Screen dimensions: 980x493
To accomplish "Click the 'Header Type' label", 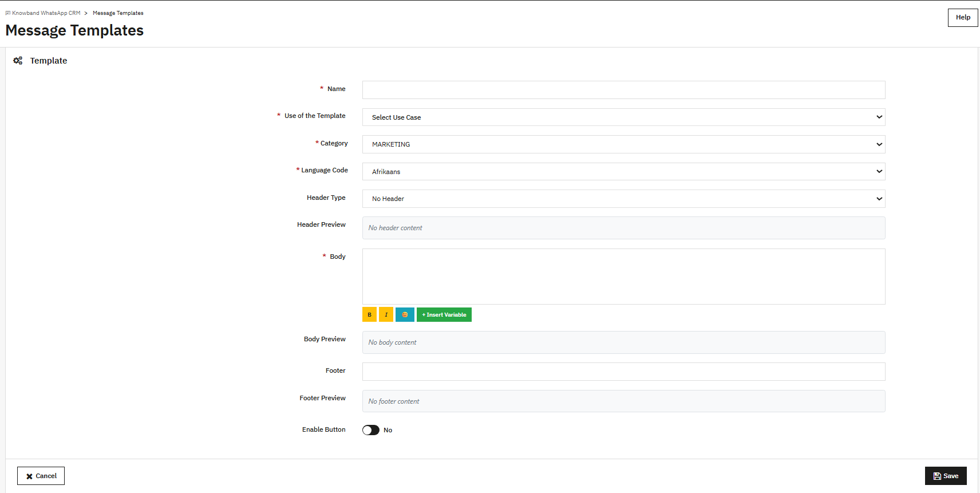I will tap(326, 198).
